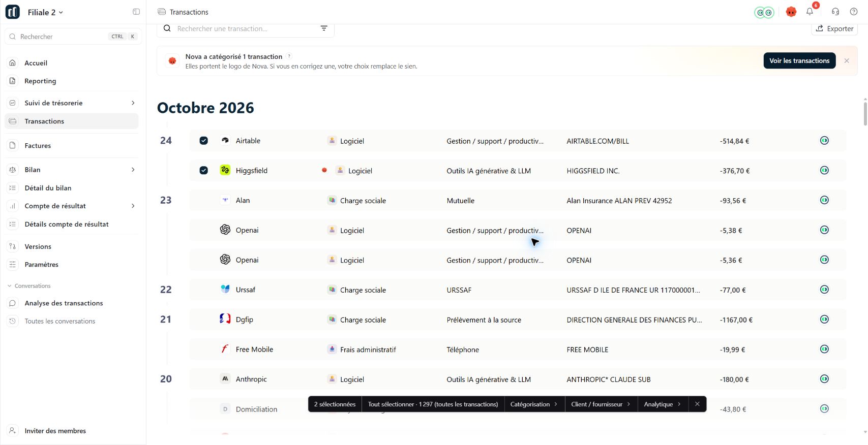868x445 pixels.
Task: Click the status icon on the Airtable row
Action: (824, 141)
